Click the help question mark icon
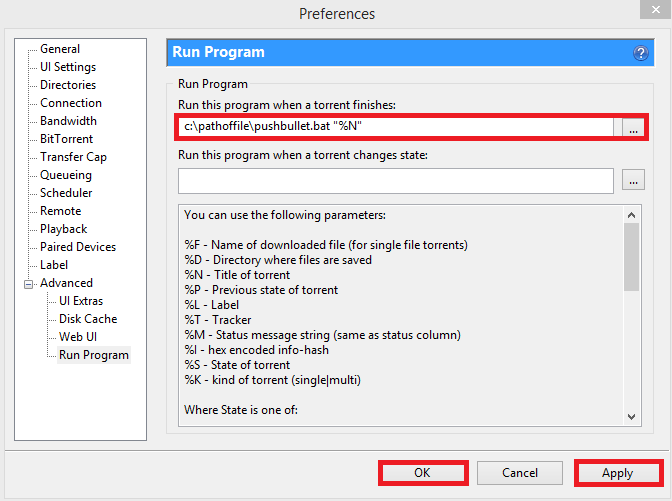672x501 pixels. coord(641,53)
